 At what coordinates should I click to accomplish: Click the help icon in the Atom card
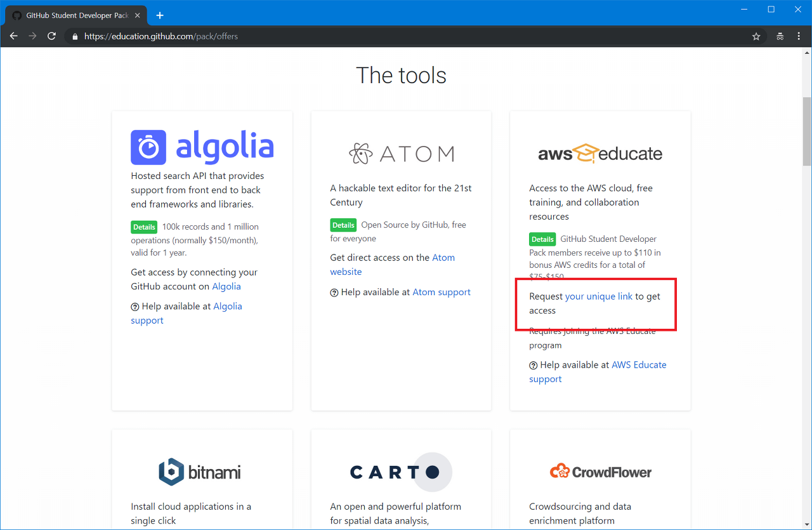pos(334,293)
